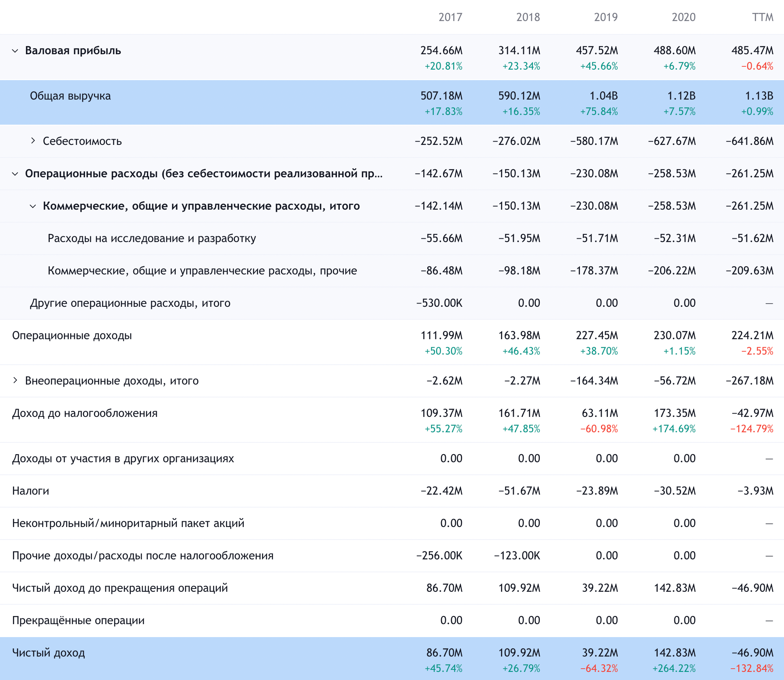Image resolution: width=784 pixels, height=680 pixels.
Task: Click the Налоги row label
Action: 31,491
